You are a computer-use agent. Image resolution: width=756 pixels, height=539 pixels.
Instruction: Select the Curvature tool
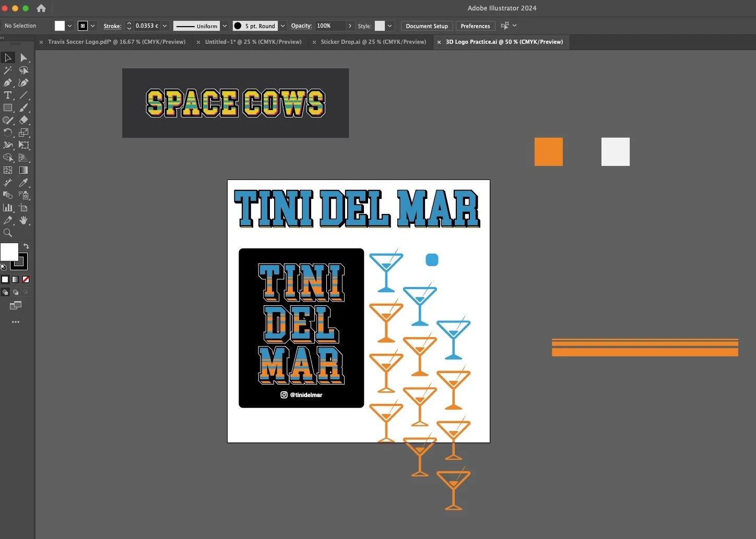click(23, 83)
